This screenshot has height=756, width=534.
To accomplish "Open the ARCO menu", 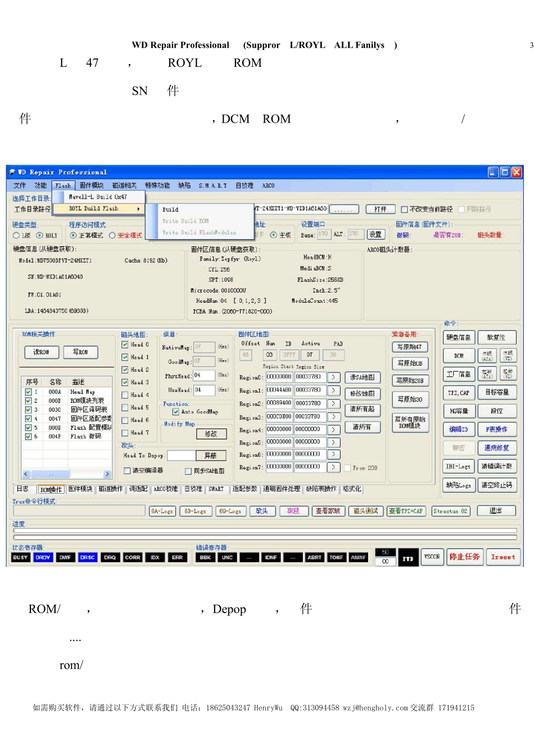I will coord(268,185).
